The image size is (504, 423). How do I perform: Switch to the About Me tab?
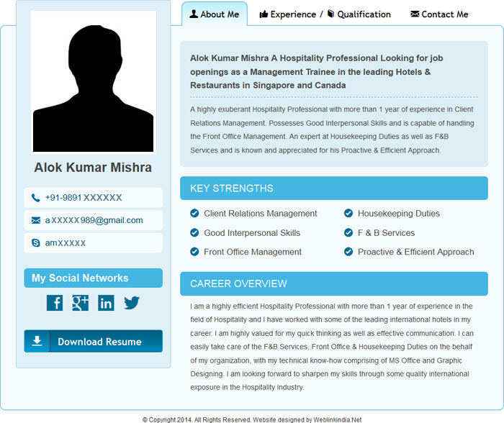214,14
